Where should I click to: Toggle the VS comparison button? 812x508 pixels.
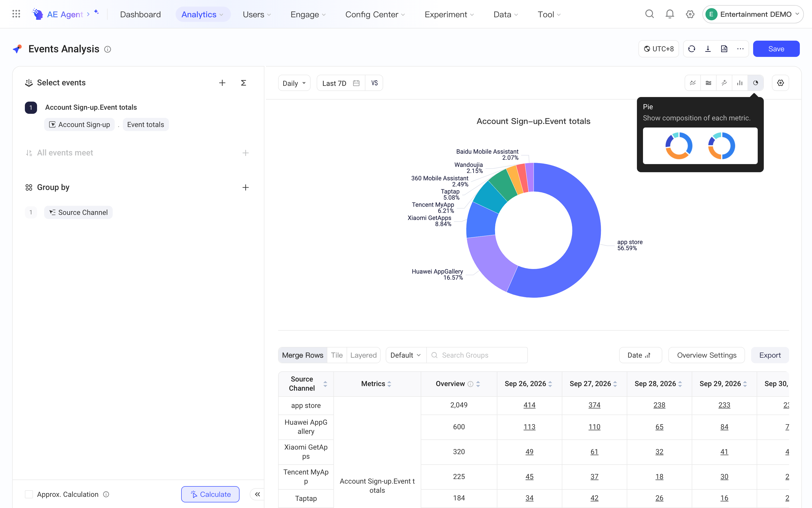374,83
